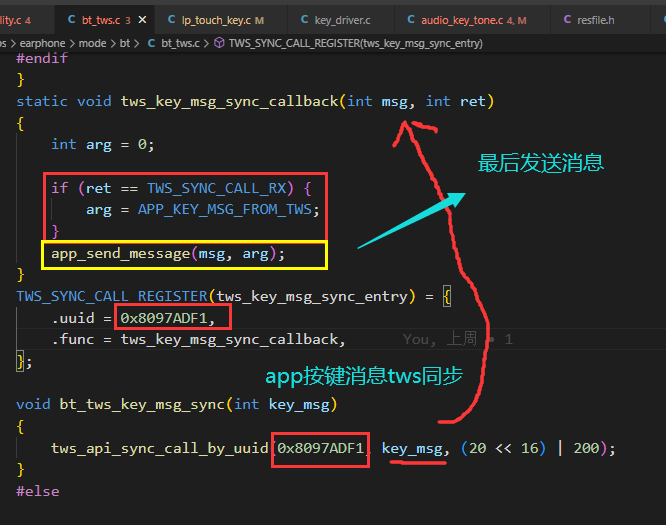
Task: Click the '#endif' directive line
Action: click(x=42, y=58)
